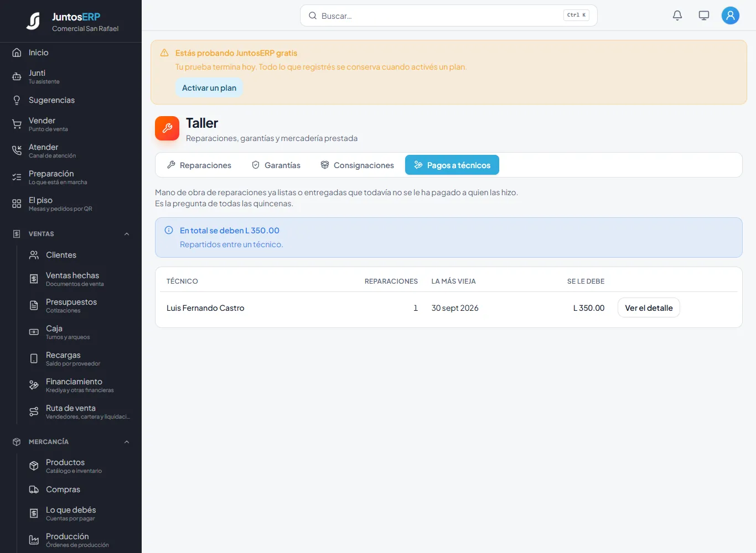Image resolution: width=756 pixels, height=553 pixels.
Task: Open Junti assistant
Action: (x=71, y=76)
